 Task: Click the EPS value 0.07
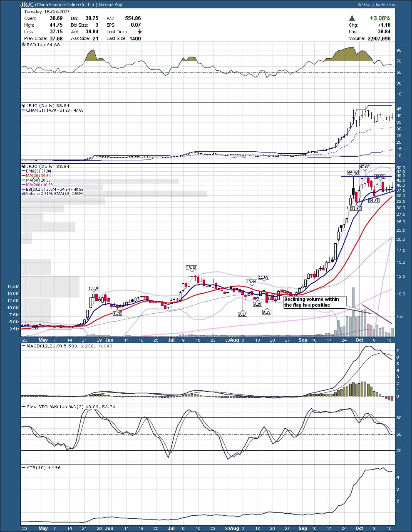[135, 25]
